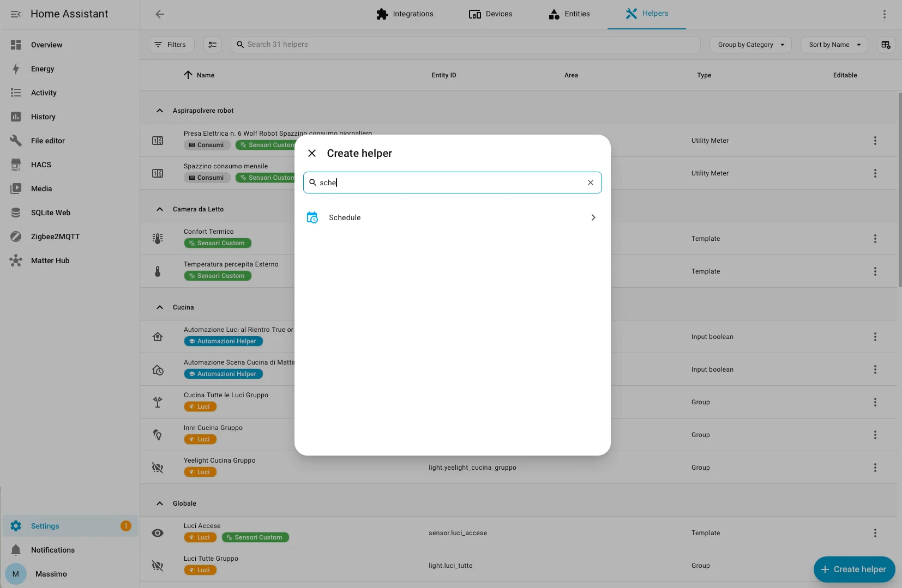This screenshot has width=902, height=588.
Task: Open HACS in the sidebar
Action: pos(70,165)
